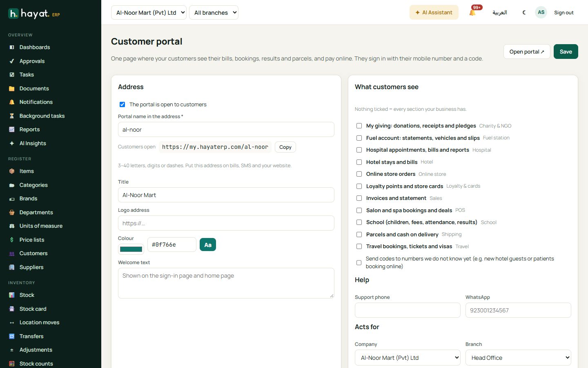588x368 pixels.
Task: Tick Loyalty points and store cards
Action: click(x=359, y=186)
